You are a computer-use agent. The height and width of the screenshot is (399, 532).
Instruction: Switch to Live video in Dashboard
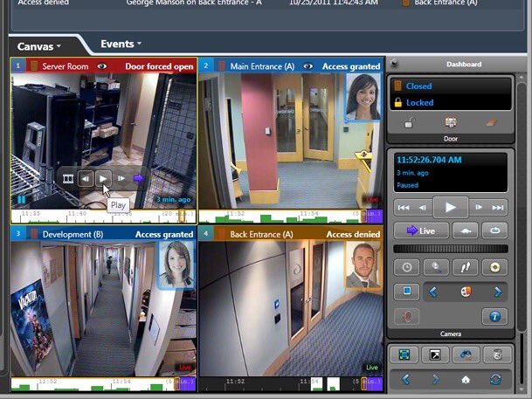[x=421, y=230]
